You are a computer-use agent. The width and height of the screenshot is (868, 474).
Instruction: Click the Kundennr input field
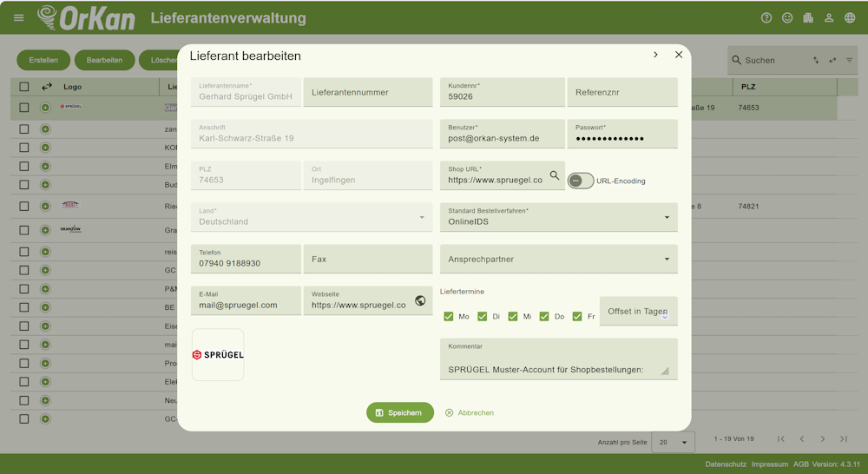click(x=502, y=92)
